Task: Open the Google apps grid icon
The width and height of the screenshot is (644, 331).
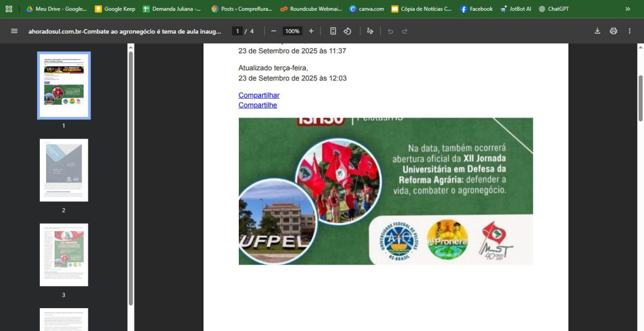Action: pos(7,9)
